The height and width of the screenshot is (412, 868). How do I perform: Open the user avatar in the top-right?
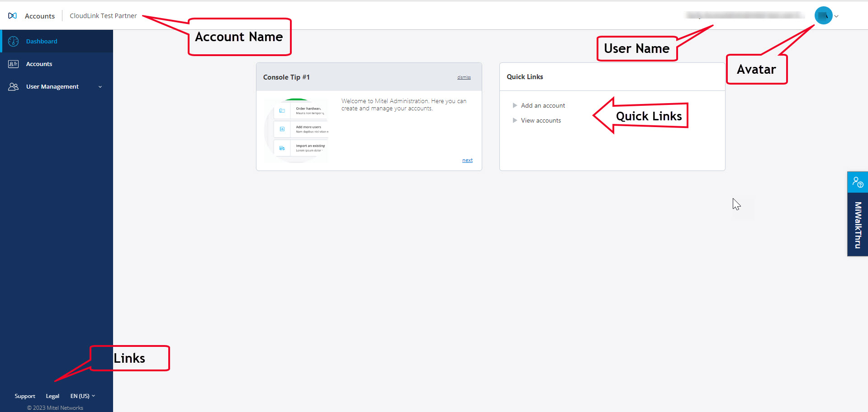[823, 15]
